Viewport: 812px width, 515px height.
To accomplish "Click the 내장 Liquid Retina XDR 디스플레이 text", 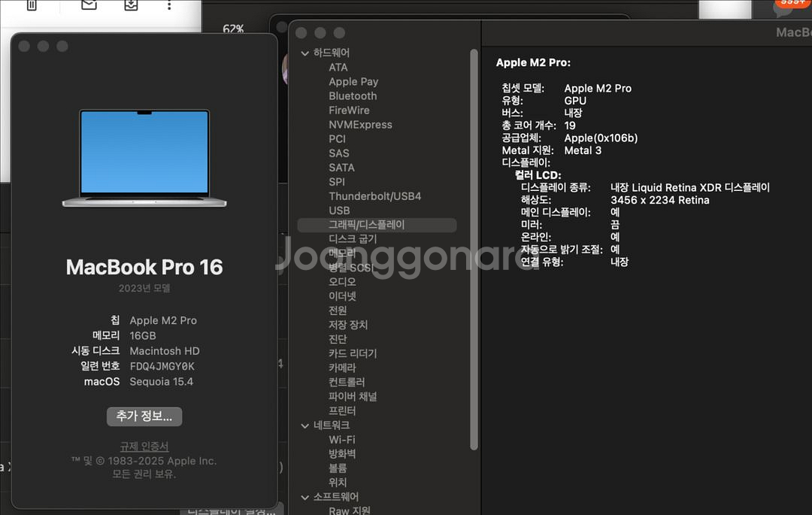I will pyautogui.click(x=689, y=187).
